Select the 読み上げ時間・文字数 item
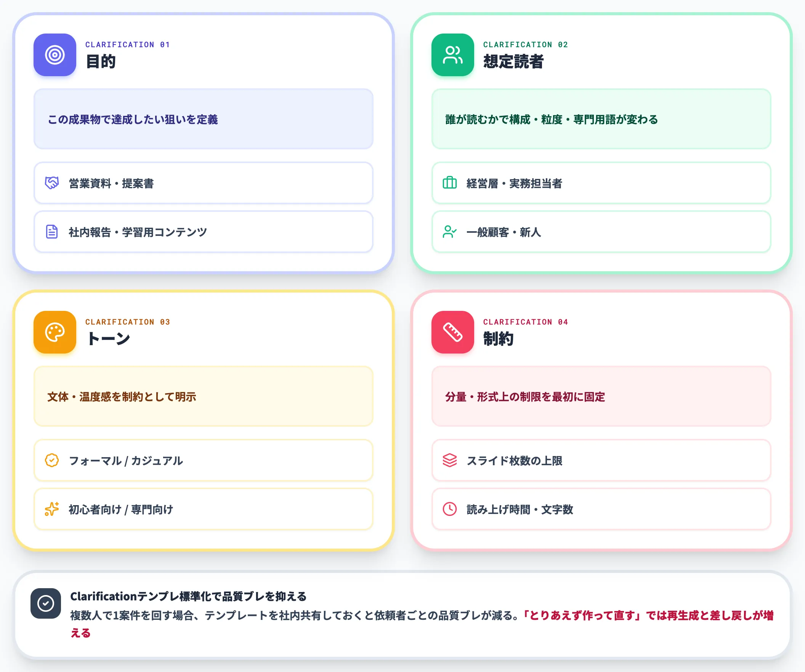Image resolution: width=805 pixels, height=672 pixels. click(x=601, y=509)
